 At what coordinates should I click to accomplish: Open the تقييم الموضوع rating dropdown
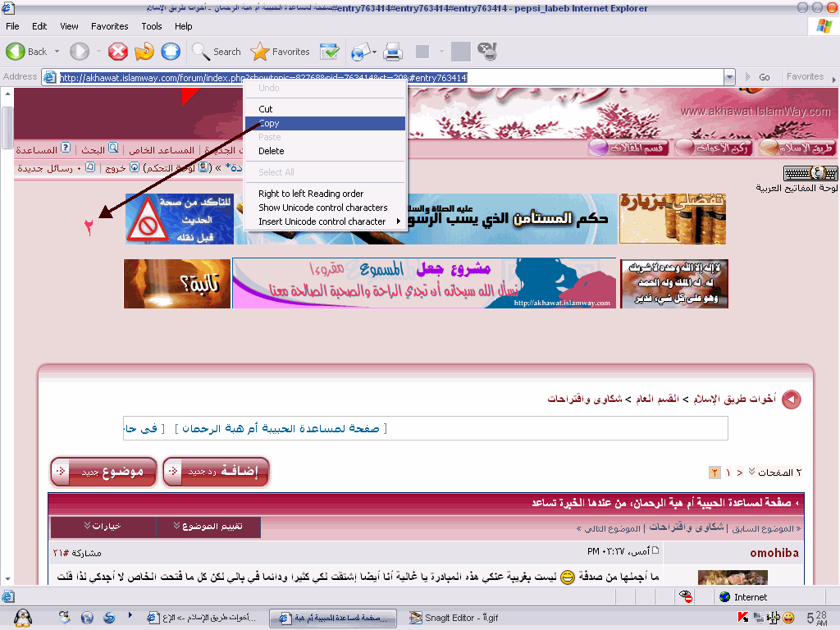(208, 527)
